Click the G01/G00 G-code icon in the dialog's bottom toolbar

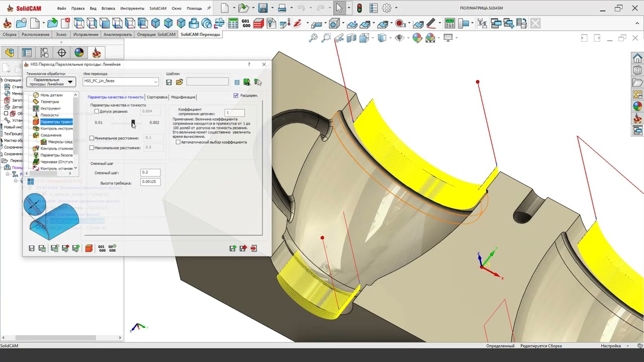tap(102, 248)
